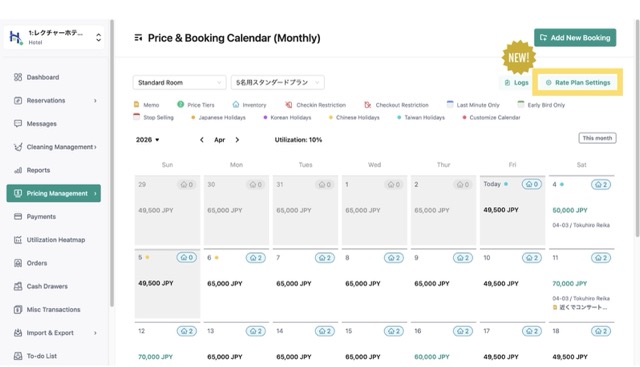Open Orders in the sidebar
The height and width of the screenshot is (367, 640).
pos(53,263)
